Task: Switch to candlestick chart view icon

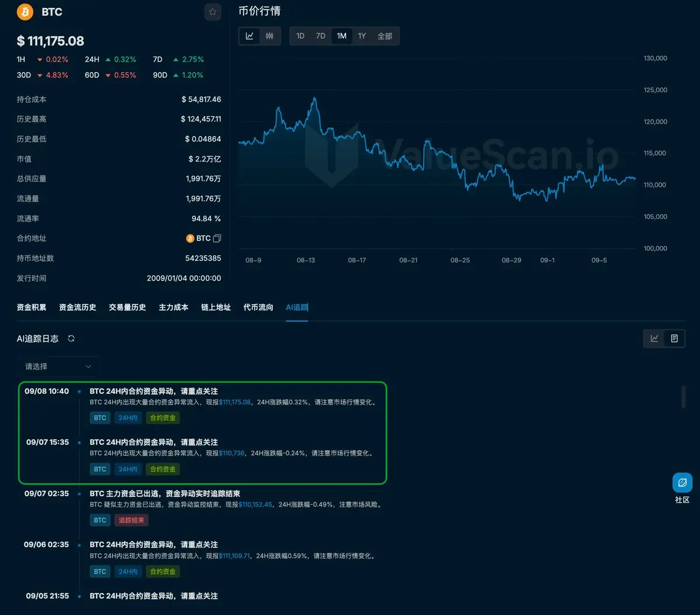Action: pos(269,36)
